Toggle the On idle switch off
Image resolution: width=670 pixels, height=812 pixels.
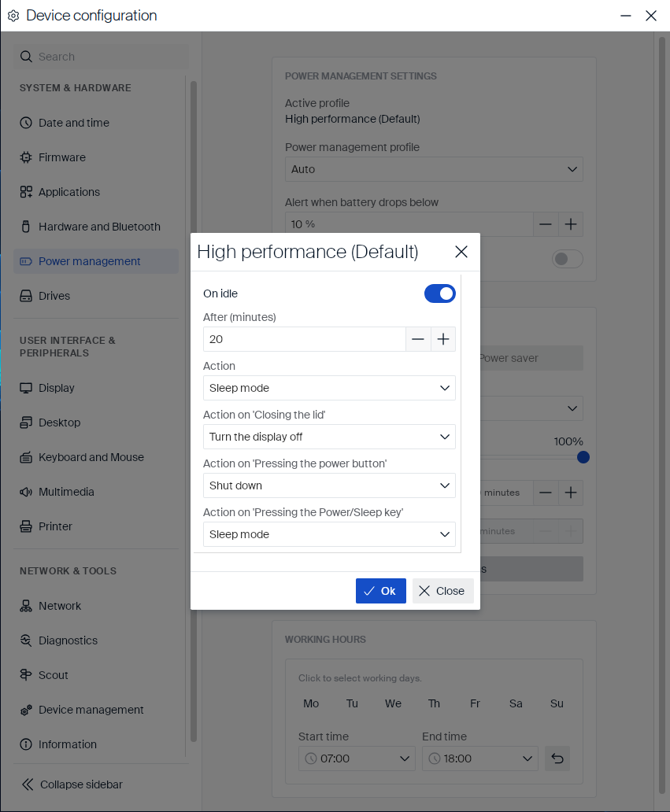(x=440, y=293)
